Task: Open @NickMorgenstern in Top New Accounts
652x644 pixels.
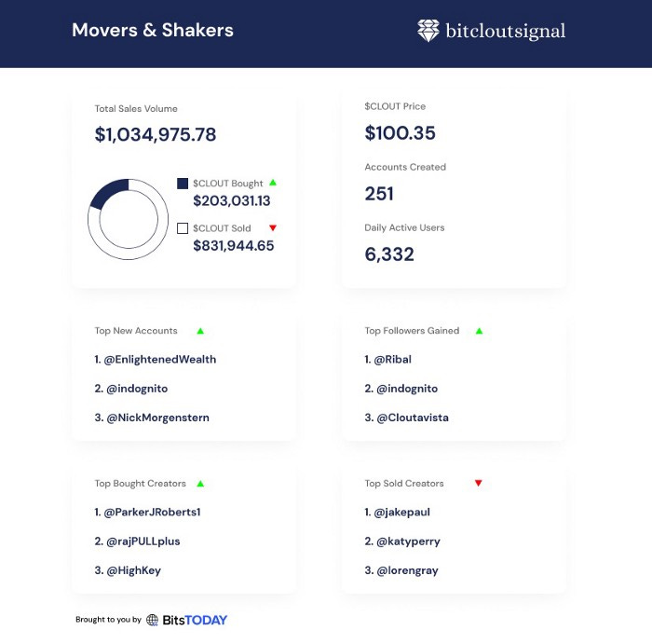Action: pyautogui.click(x=152, y=418)
